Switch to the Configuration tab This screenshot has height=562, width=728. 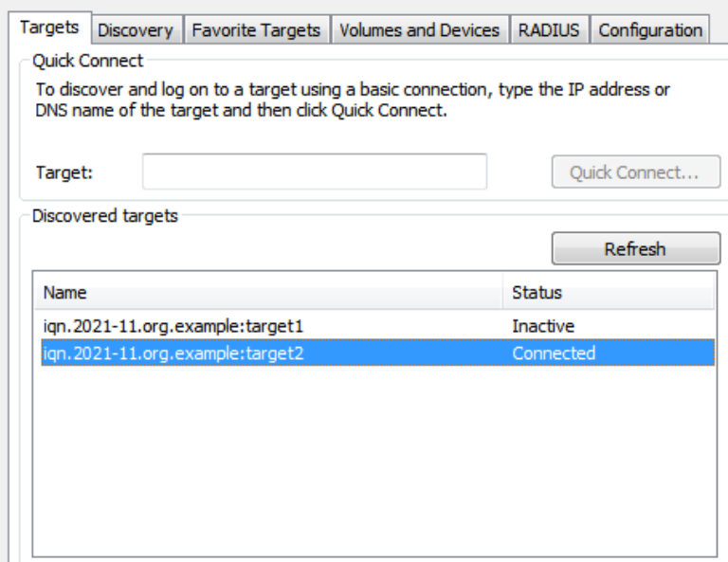[650, 30]
